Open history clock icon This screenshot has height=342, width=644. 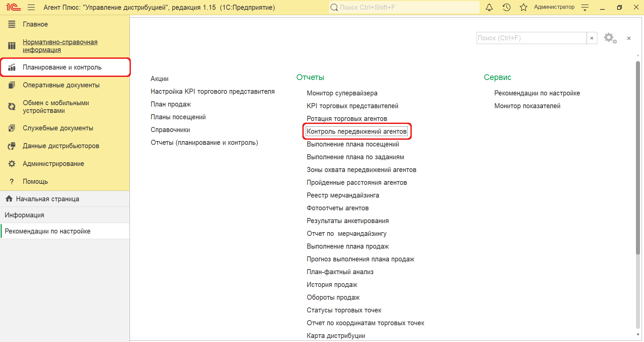pyautogui.click(x=506, y=7)
